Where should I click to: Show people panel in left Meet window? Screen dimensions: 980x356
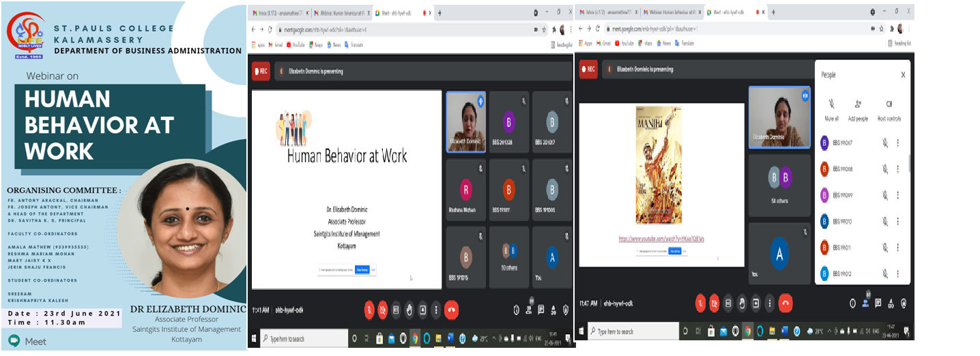pyautogui.click(x=529, y=310)
